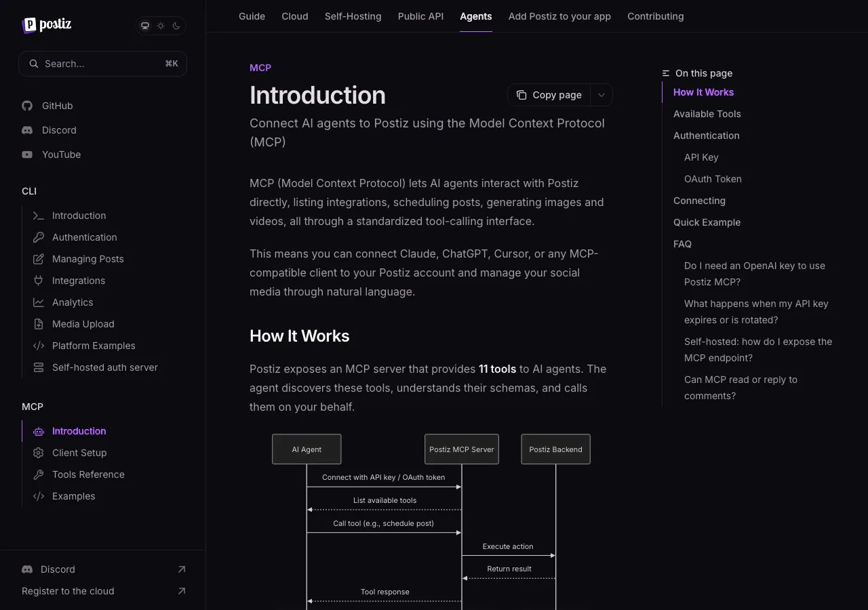Click external arrow beside Register to the cloud
This screenshot has height=610, width=868.
click(x=181, y=591)
